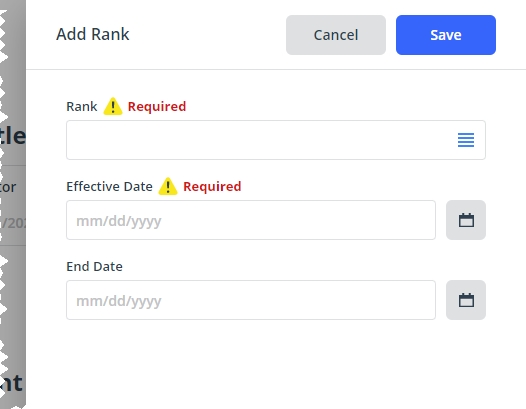Screen dimensions: 526x409
Task: Click the End Date field label
Action: 95,266
